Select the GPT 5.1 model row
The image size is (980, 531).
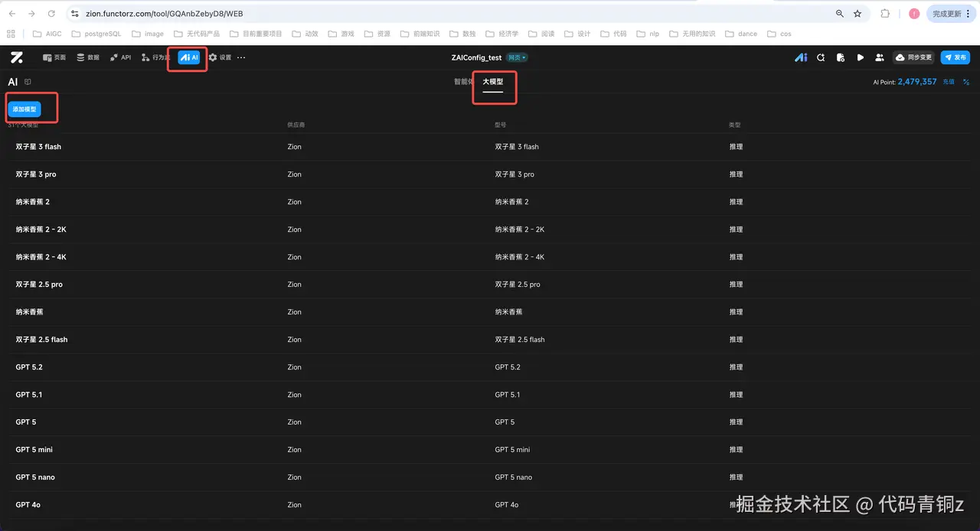[x=490, y=395]
